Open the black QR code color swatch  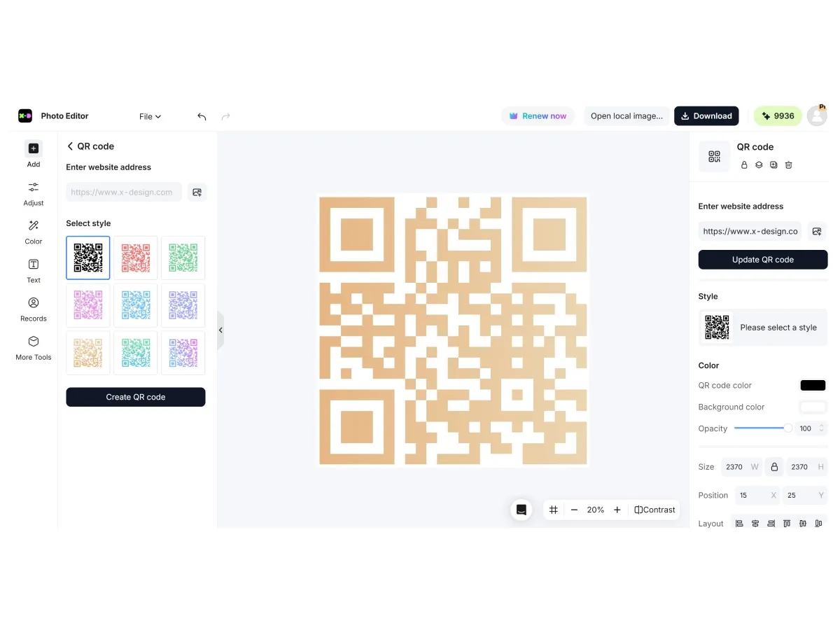click(x=812, y=386)
